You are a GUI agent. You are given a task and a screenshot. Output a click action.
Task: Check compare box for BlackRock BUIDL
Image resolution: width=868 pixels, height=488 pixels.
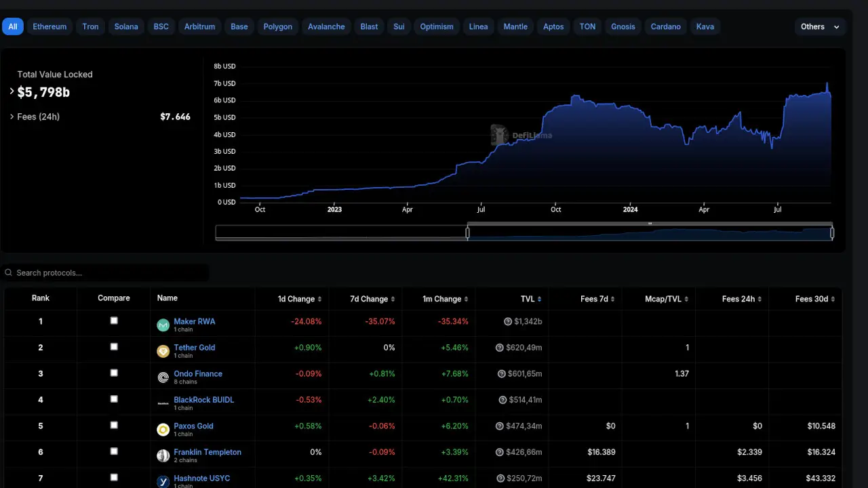pos(114,399)
